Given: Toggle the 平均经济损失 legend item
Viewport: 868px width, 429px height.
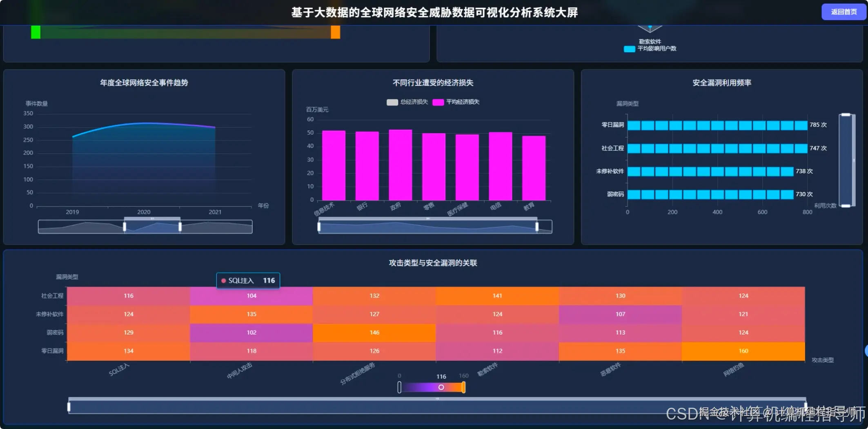Looking at the screenshot, I should click(456, 102).
